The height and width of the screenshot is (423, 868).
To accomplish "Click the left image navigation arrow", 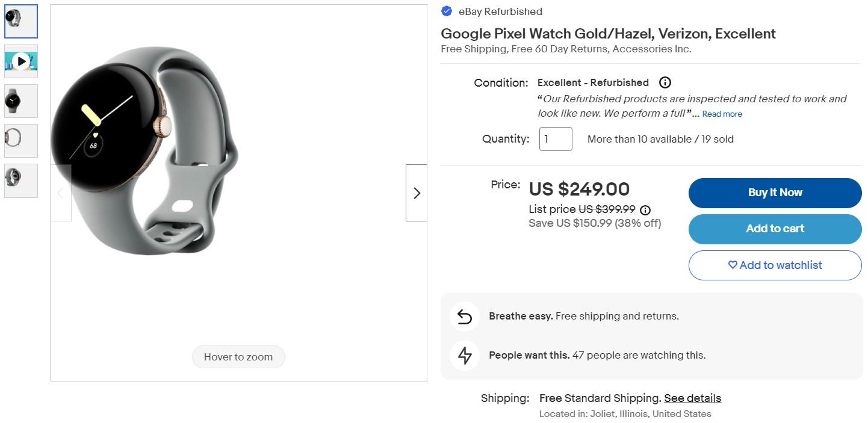I will (60, 193).
